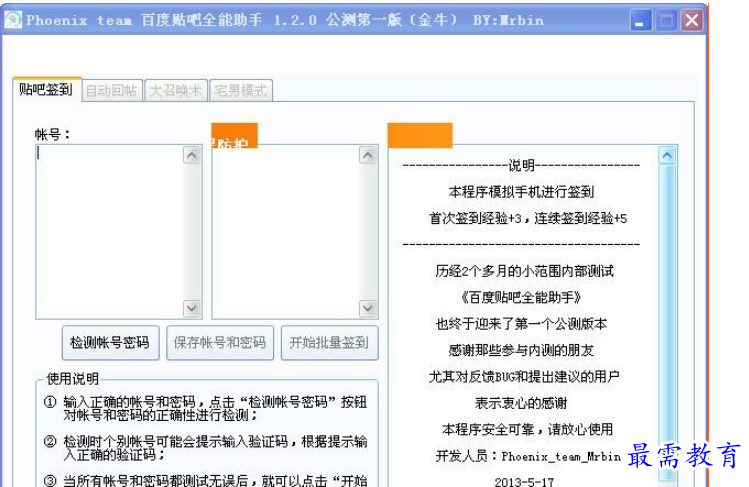The height and width of the screenshot is (487, 749).
Task: Click the text 表示衷心的感谢
Action: [x=521, y=403]
